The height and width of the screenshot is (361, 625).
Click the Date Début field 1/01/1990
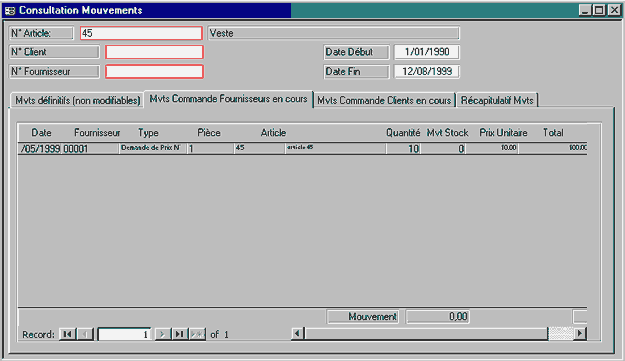tap(426, 52)
